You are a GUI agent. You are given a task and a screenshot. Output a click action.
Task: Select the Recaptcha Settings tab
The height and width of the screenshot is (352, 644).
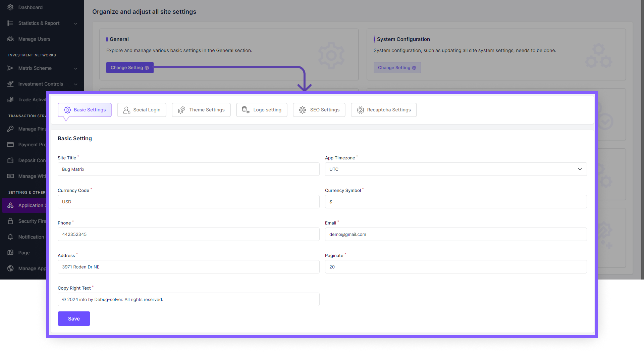pos(384,110)
